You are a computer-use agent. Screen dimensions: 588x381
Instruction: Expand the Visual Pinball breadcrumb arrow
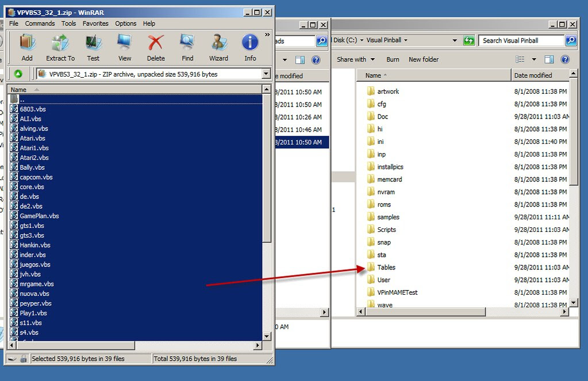coord(405,40)
